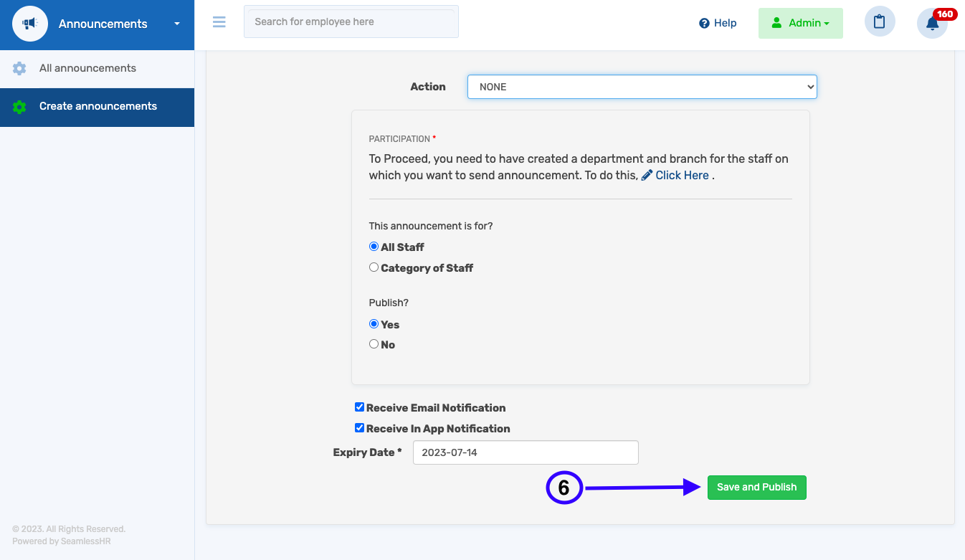Click the Help question mark icon
This screenshot has height=560, width=965.
(704, 23)
